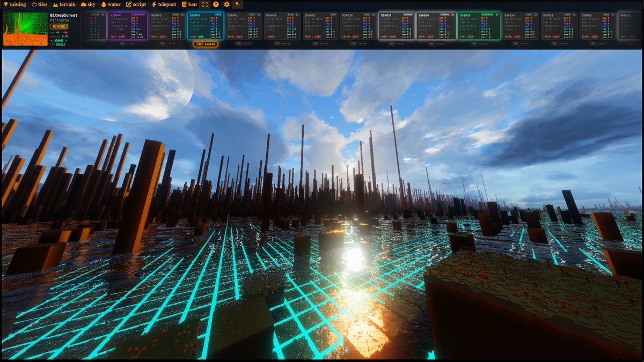The width and height of the screenshot is (644, 362).
Task: Open settings with the gear icon
Action: (226, 4)
